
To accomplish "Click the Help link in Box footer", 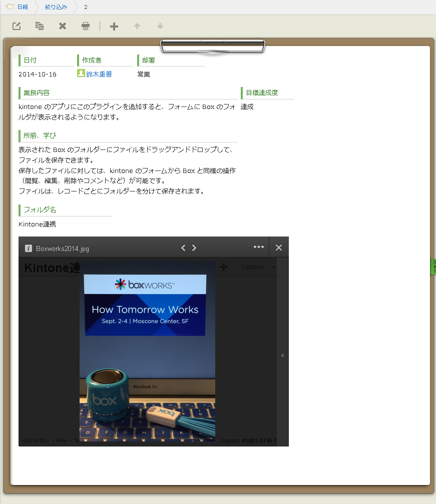I will tap(62, 440).
